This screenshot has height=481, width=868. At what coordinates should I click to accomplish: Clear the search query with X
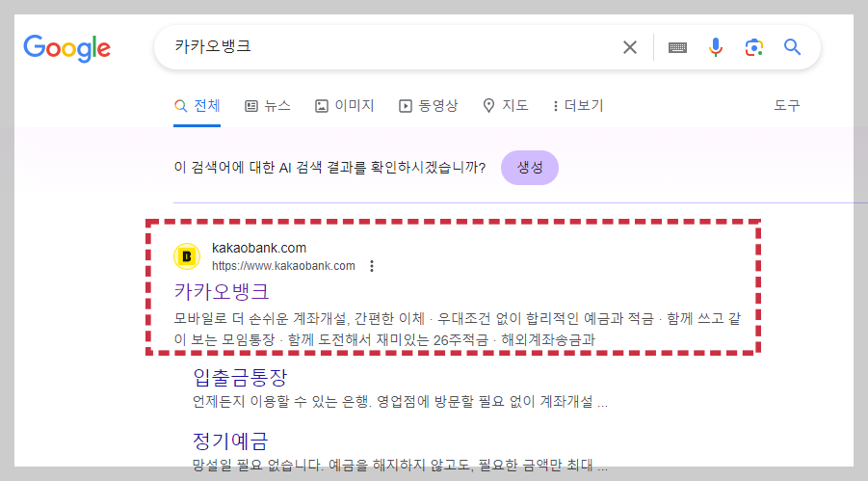pos(630,47)
